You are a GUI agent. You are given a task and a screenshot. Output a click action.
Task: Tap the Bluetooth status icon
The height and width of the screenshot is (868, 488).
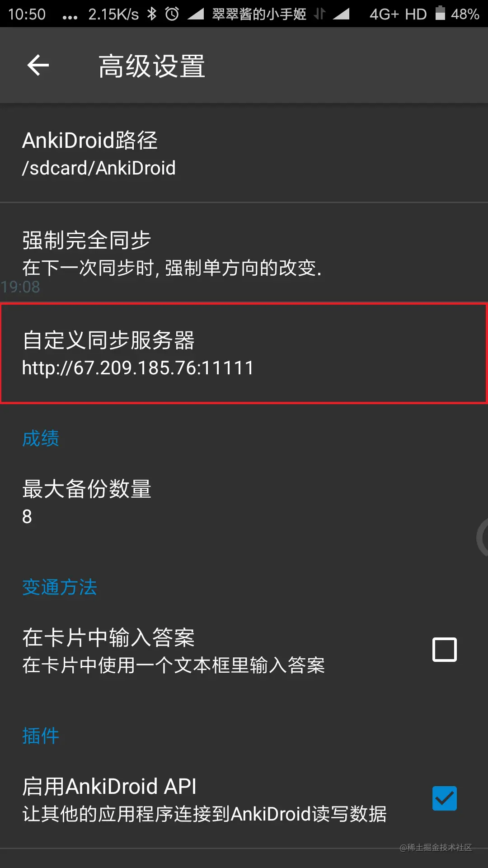point(152,14)
